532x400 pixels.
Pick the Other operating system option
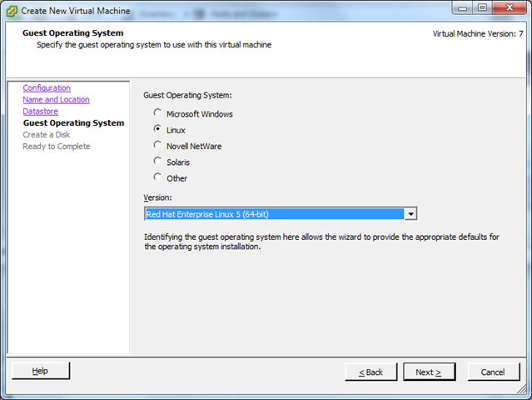tap(157, 177)
